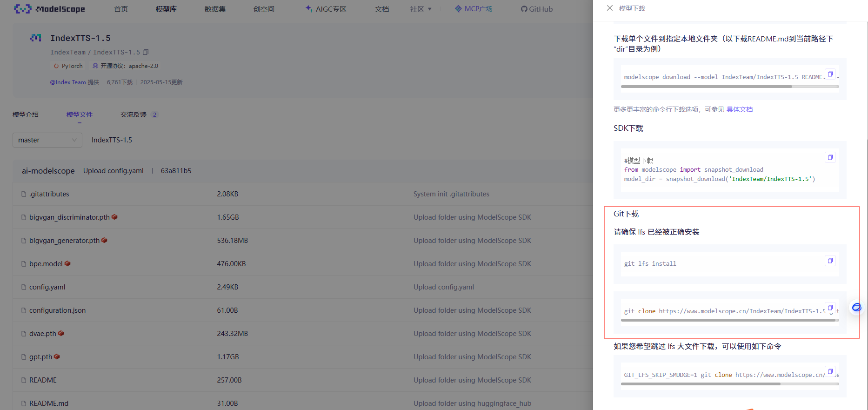This screenshot has width=868, height=410.
Task: Open file dvae.pth
Action: [42, 334]
